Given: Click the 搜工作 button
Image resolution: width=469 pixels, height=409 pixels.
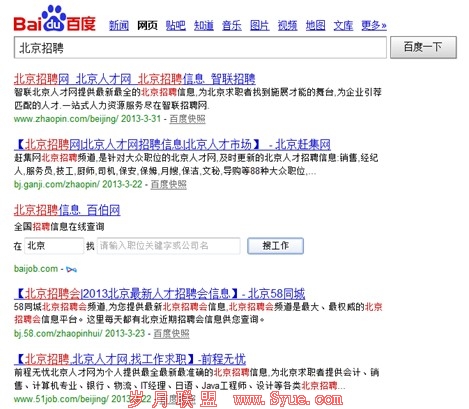Looking at the screenshot, I should (x=275, y=246).
